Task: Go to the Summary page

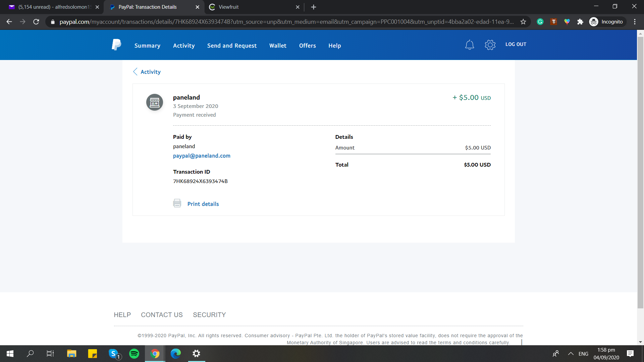Action: point(147,46)
